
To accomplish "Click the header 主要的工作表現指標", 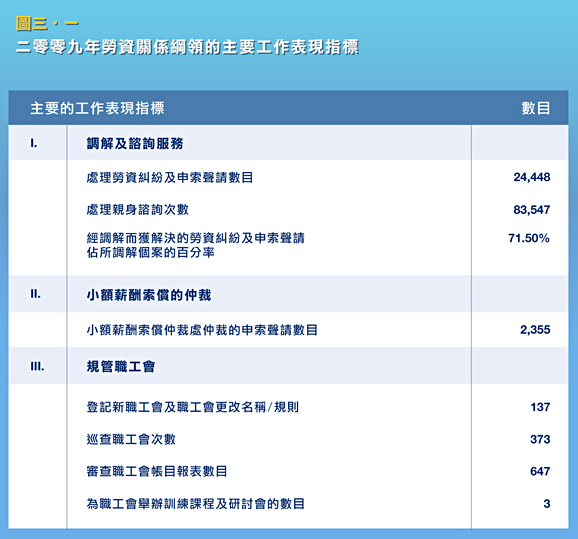I will pyautogui.click(x=97, y=108).
